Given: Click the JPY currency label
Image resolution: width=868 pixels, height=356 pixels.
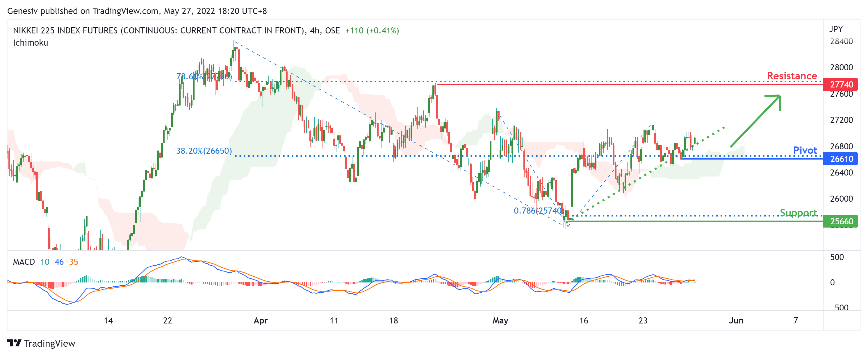Looking at the screenshot, I should point(836,29).
